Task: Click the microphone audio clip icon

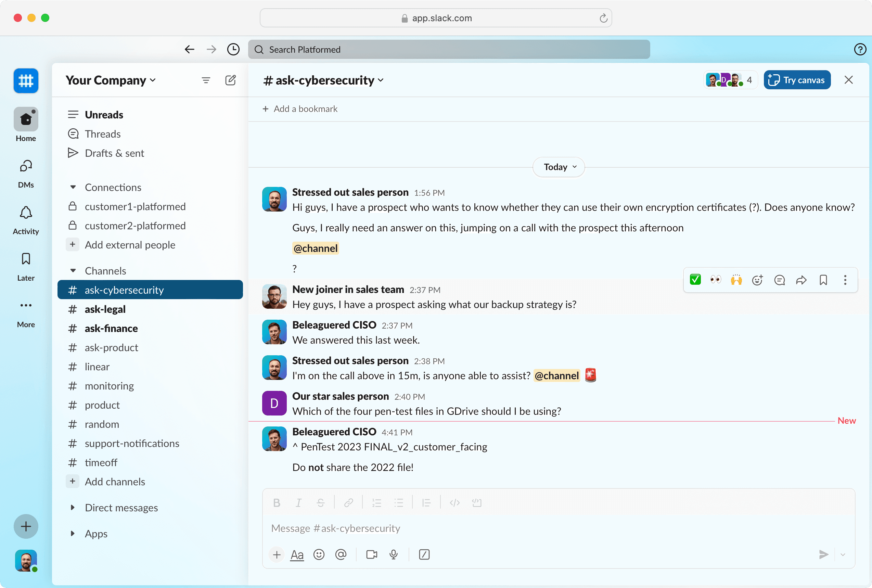Action: tap(393, 554)
